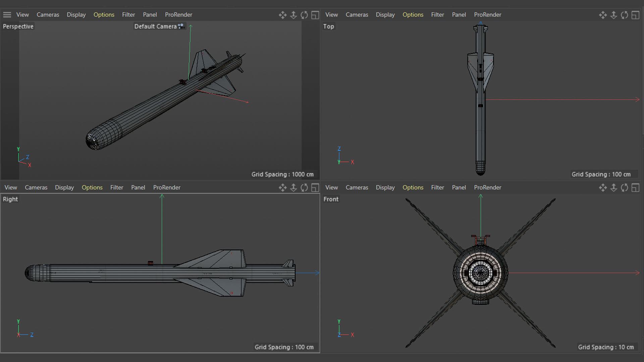Click the Default Camera label
This screenshot has width=644, height=362.
pos(155,26)
